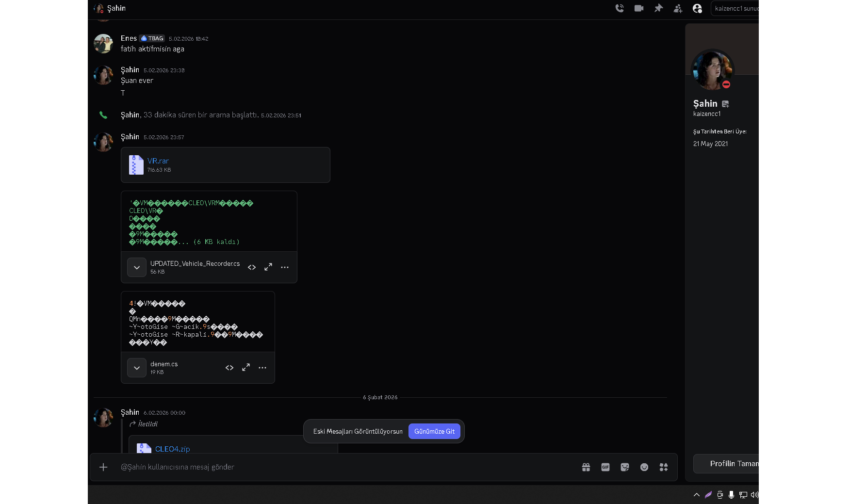Open the gift icon in message bar
Image resolution: width=850 pixels, height=504 pixels.
pyautogui.click(x=586, y=467)
